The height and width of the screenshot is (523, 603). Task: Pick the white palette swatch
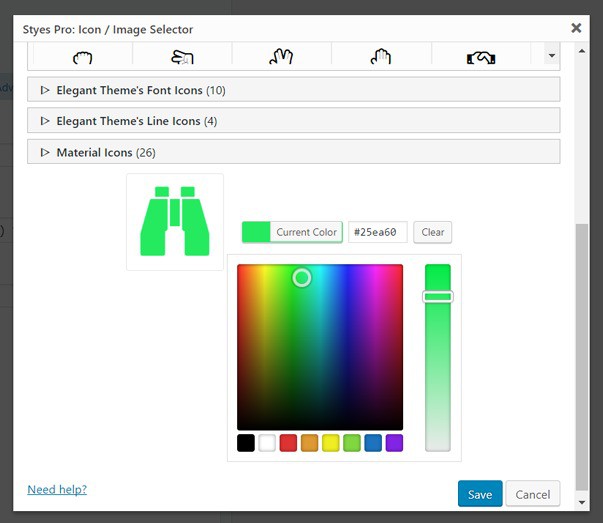coord(267,443)
